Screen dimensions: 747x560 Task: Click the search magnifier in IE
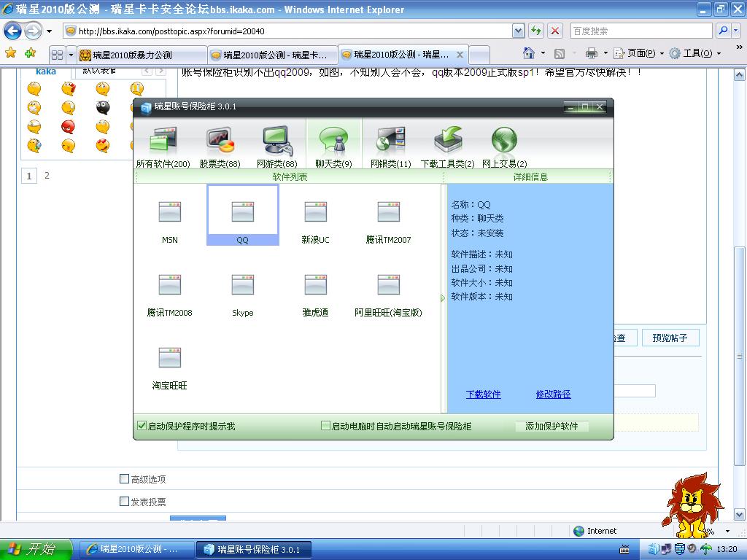pos(723,31)
